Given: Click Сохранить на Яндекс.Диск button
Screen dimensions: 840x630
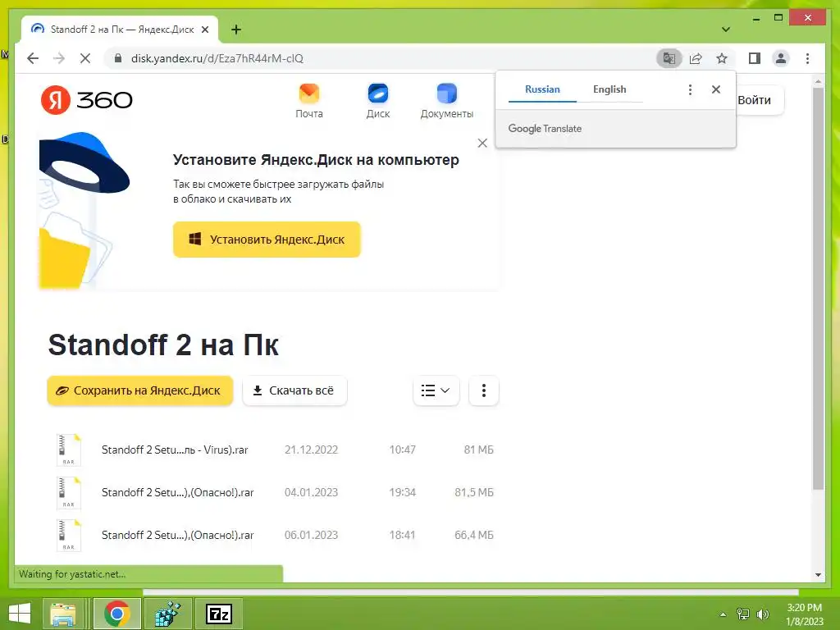Looking at the screenshot, I should [x=139, y=390].
